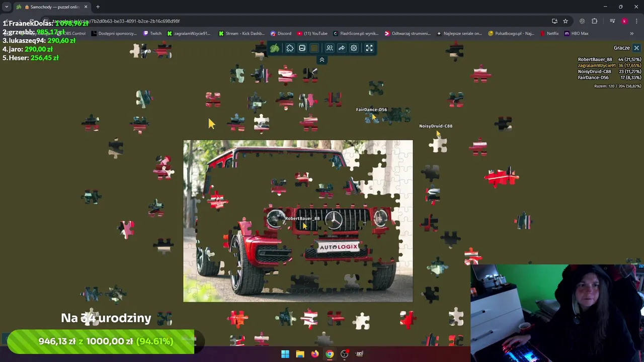
Task: Click the install app icon in address bar
Action: [x=554, y=21]
